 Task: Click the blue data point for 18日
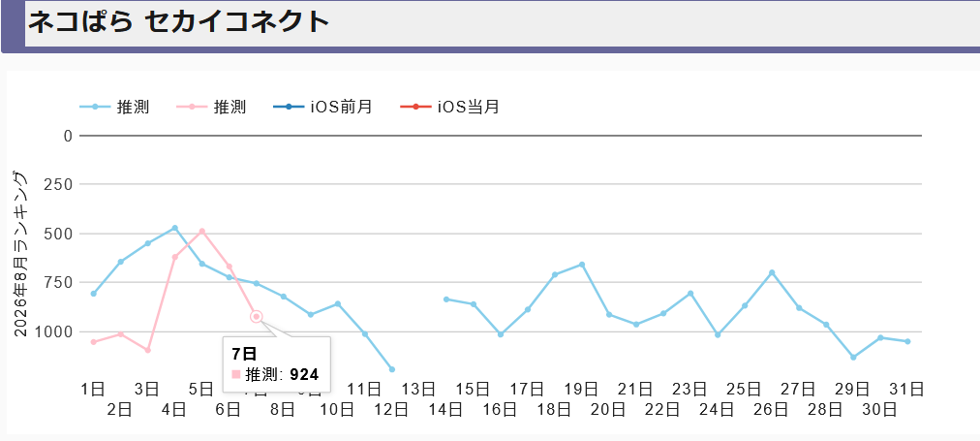point(555,274)
